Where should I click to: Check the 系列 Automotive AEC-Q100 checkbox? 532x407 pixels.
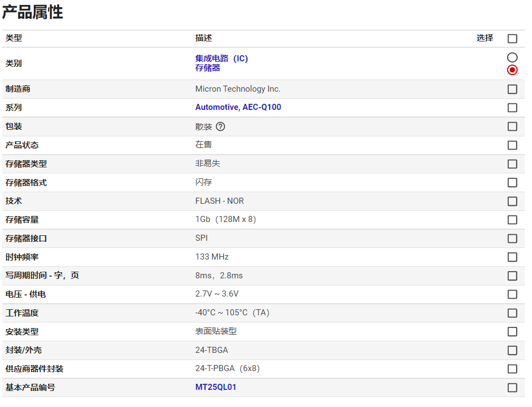pos(512,108)
